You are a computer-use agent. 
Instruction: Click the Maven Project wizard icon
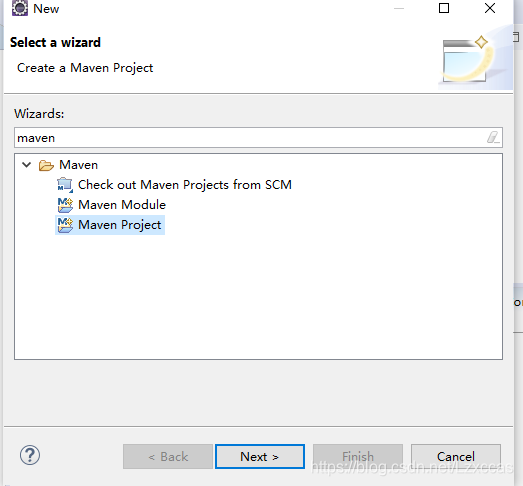click(x=65, y=225)
